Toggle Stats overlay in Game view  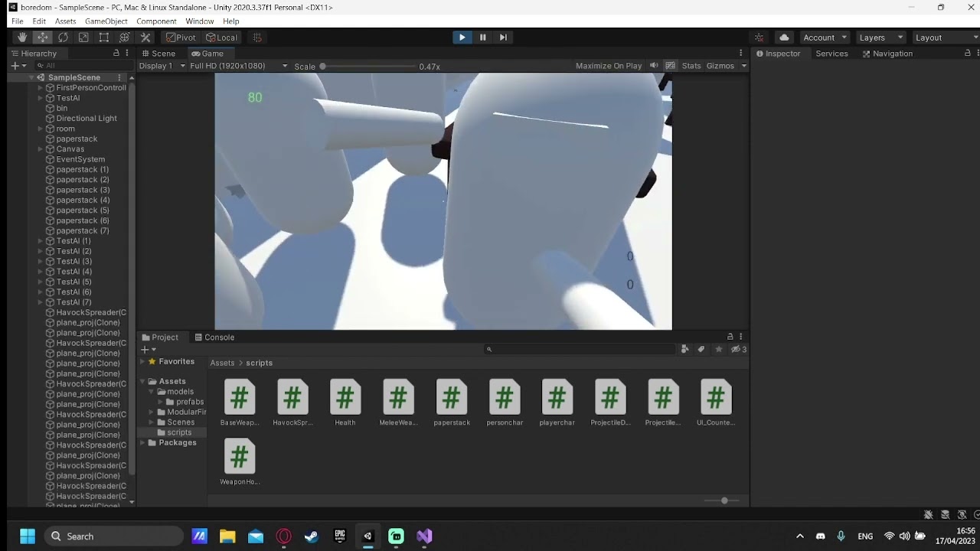[691, 66]
